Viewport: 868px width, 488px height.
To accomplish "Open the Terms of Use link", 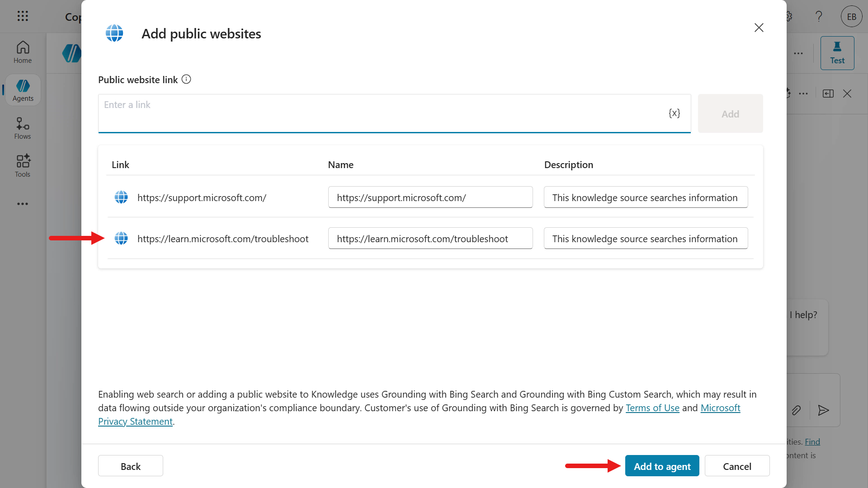I will coord(653,408).
